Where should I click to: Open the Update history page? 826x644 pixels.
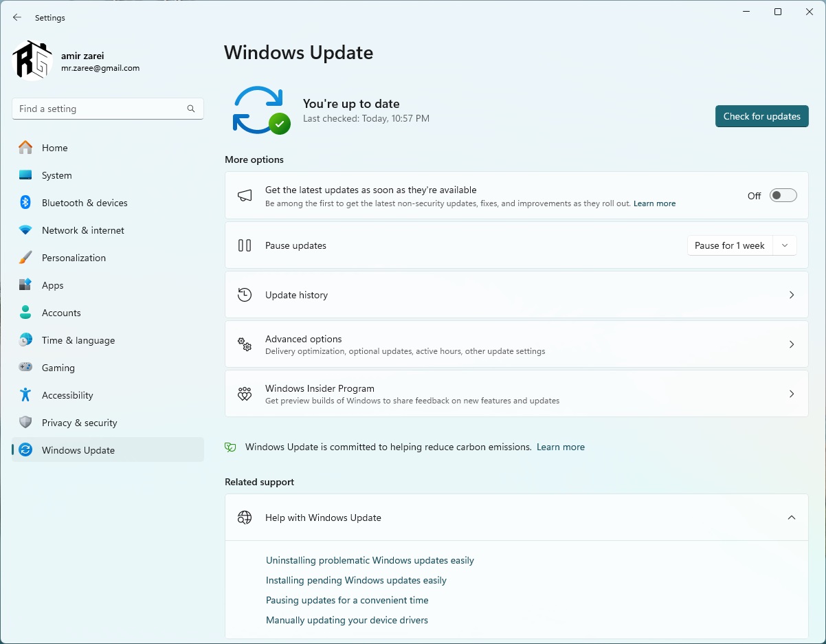tap(516, 295)
